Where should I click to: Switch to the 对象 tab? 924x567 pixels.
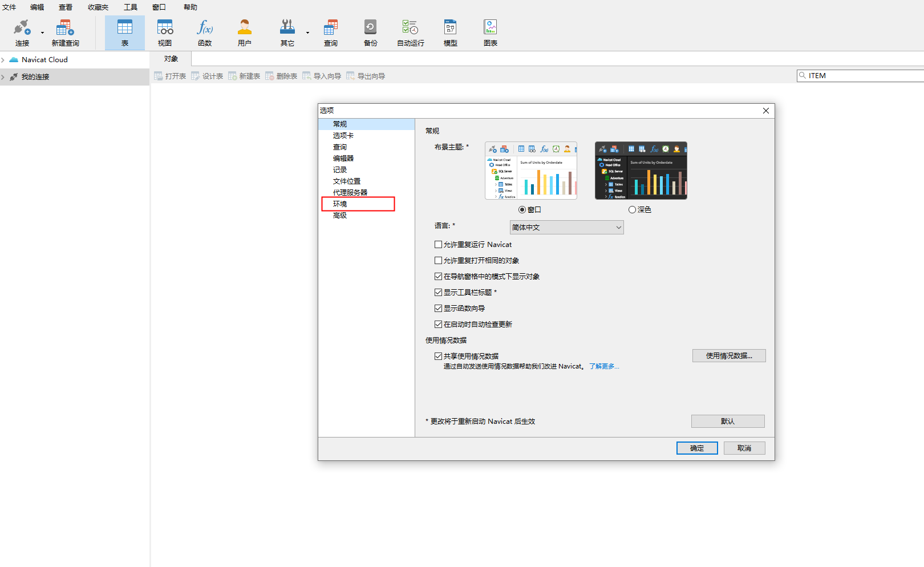click(171, 59)
